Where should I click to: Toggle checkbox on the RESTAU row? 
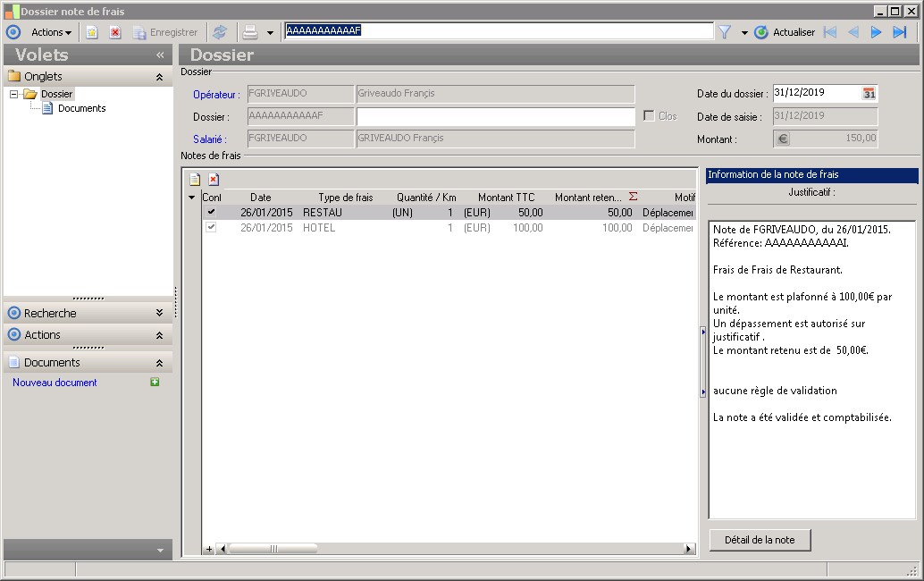[x=211, y=213]
